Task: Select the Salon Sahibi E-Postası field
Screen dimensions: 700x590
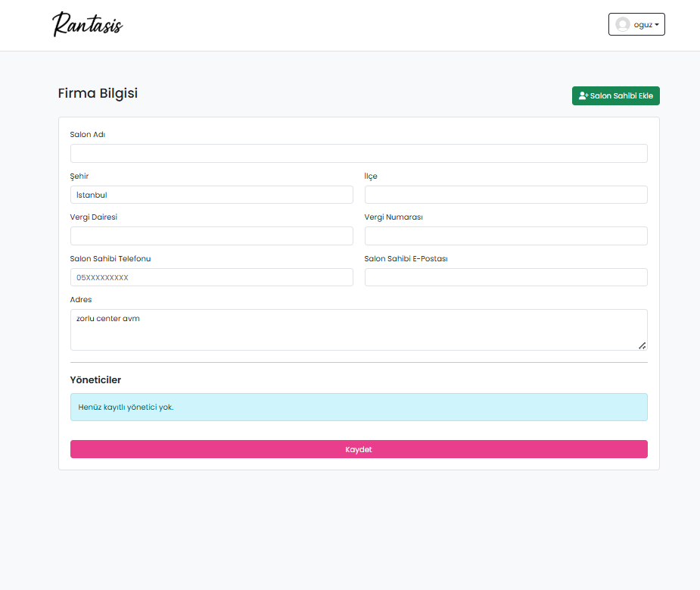Action: pyautogui.click(x=506, y=277)
